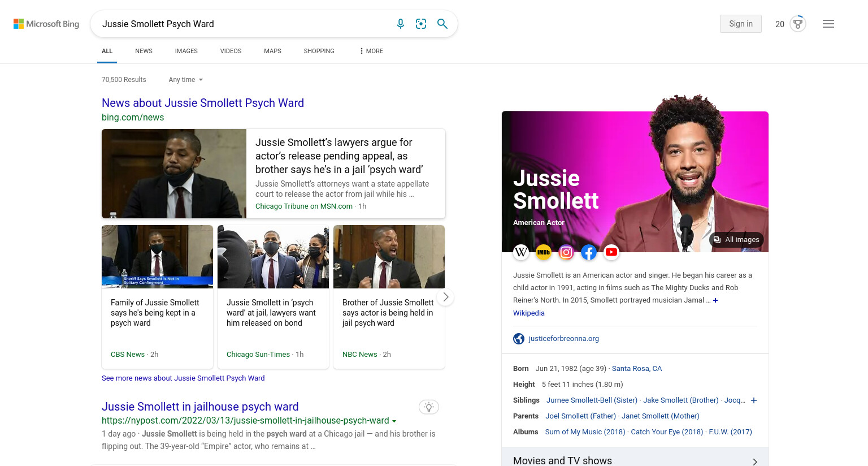This screenshot has height=466, width=868.
Task: Open the large courtroom news thumbnail
Action: (174, 174)
